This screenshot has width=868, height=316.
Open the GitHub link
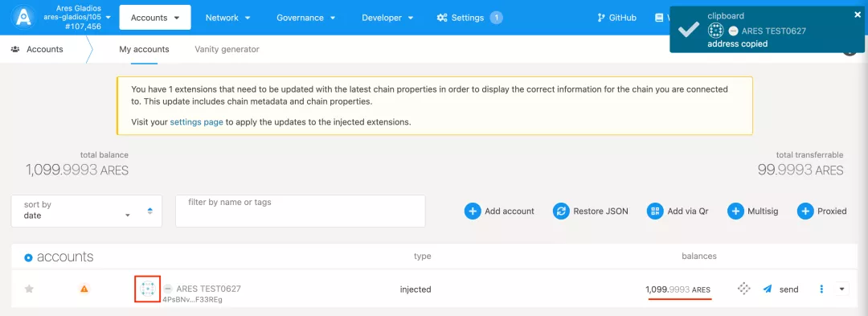(616, 18)
